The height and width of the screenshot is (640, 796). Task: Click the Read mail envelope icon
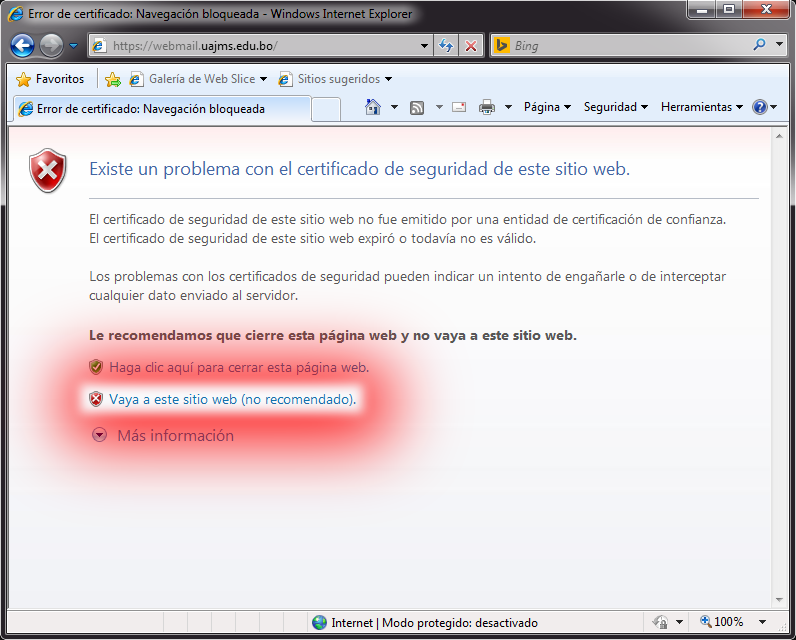click(x=459, y=107)
